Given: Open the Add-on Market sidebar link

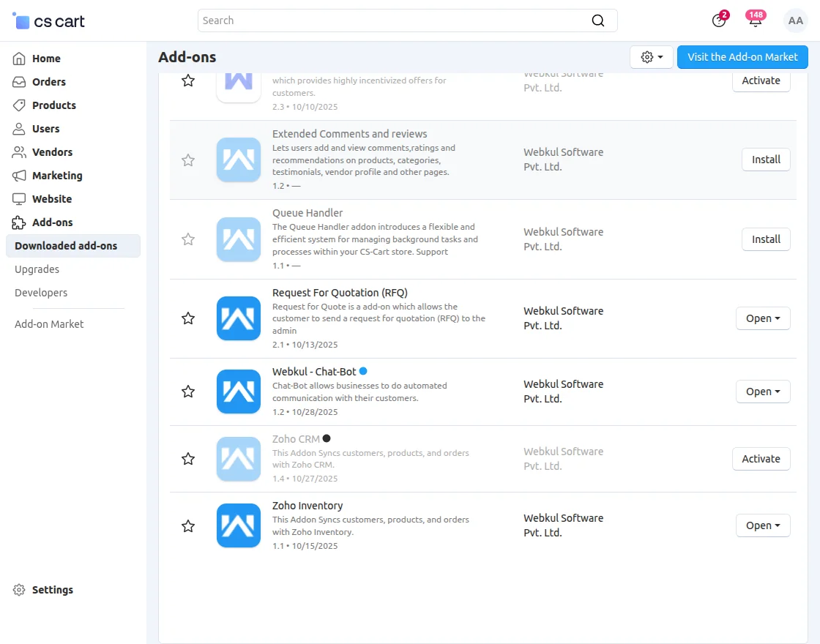Looking at the screenshot, I should pyautogui.click(x=49, y=324).
